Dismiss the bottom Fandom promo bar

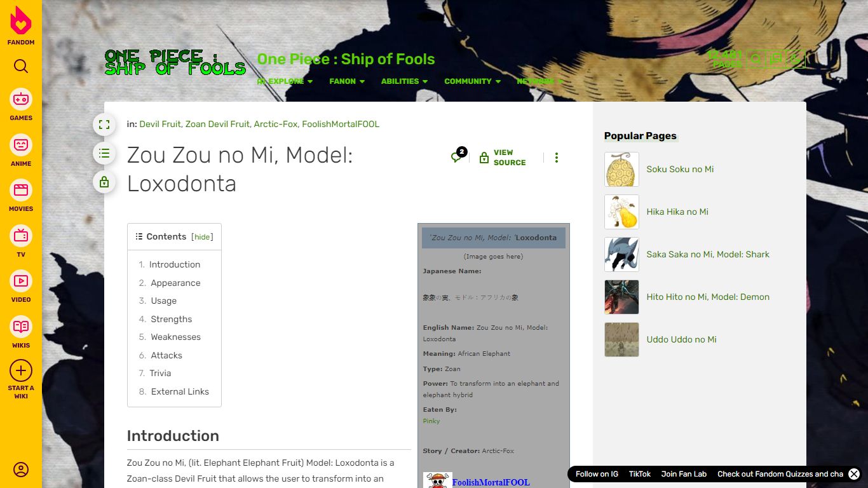(x=854, y=474)
